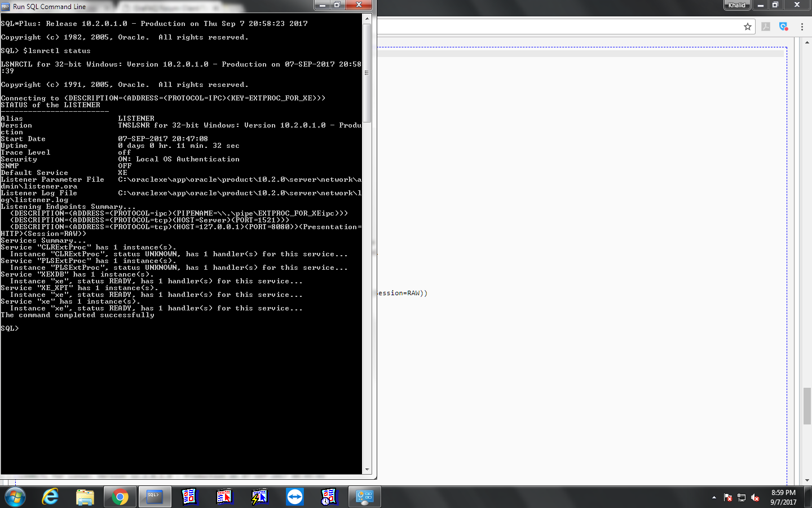The height and width of the screenshot is (508, 812).
Task: Open Chrome's three-dot menu
Action: click(802, 27)
